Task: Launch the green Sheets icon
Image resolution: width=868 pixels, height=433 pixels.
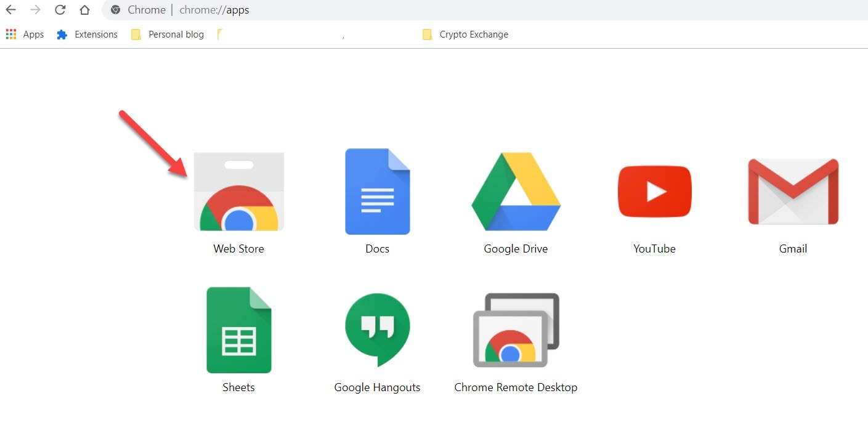Action: pos(238,330)
